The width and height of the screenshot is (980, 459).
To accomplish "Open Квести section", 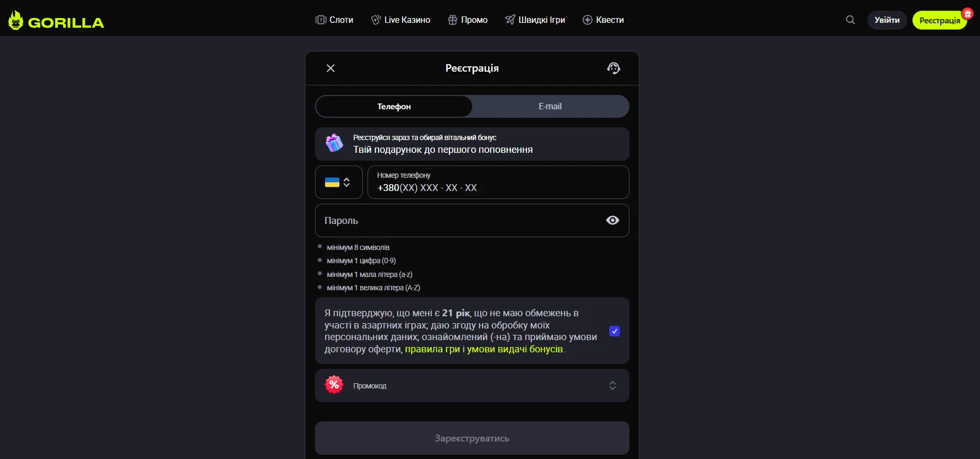I will pyautogui.click(x=603, y=20).
